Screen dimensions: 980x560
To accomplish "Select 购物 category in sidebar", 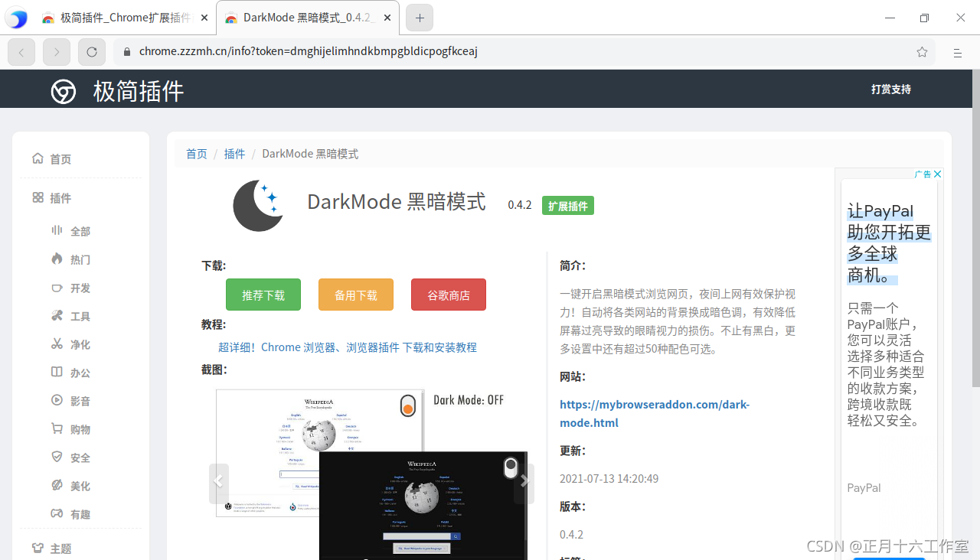I will tap(80, 429).
